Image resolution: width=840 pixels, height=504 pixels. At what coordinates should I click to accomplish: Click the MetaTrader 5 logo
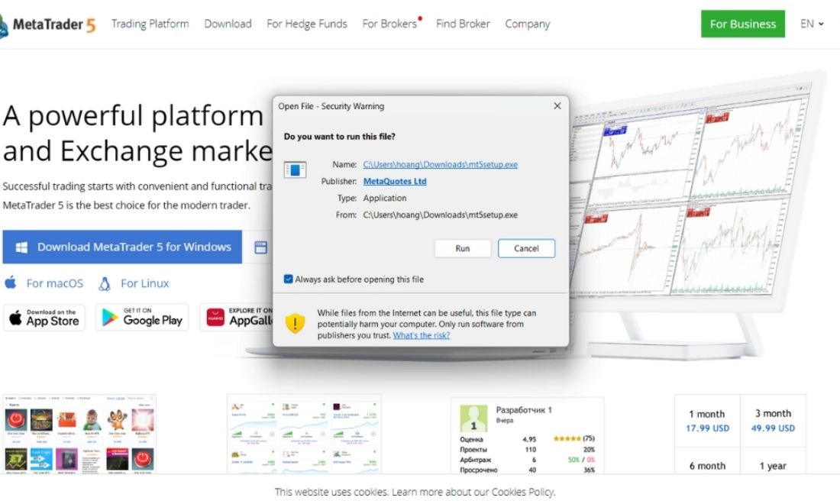pos(47,24)
